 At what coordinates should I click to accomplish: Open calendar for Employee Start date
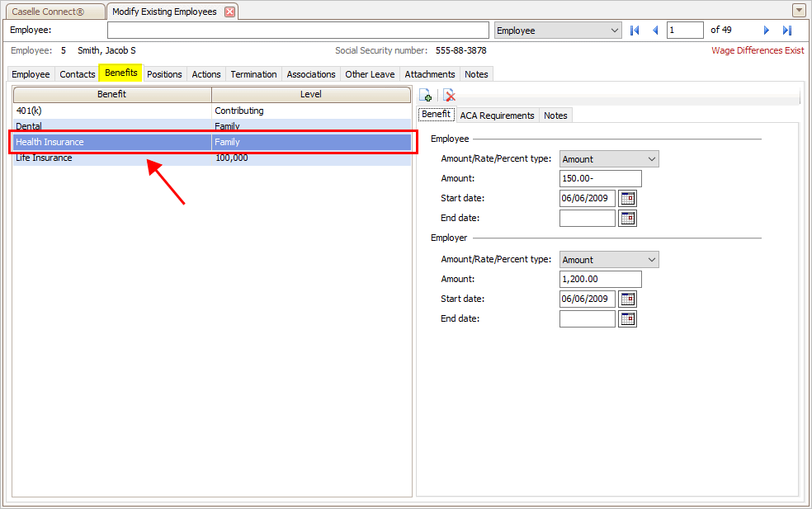pyautogui.click(x=628, y=199)
